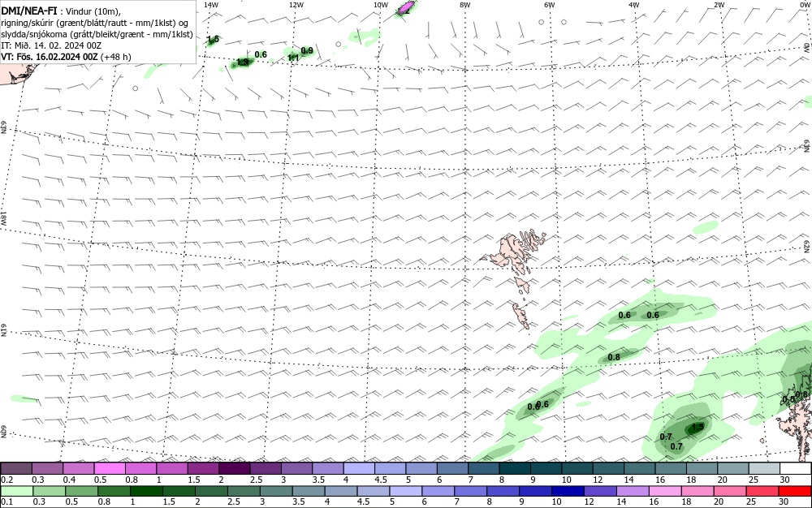Click the purple snow patch near 10W at the top edge
Image resolution: width=812 pixels, height=508 pixels.
coord(407,7)
